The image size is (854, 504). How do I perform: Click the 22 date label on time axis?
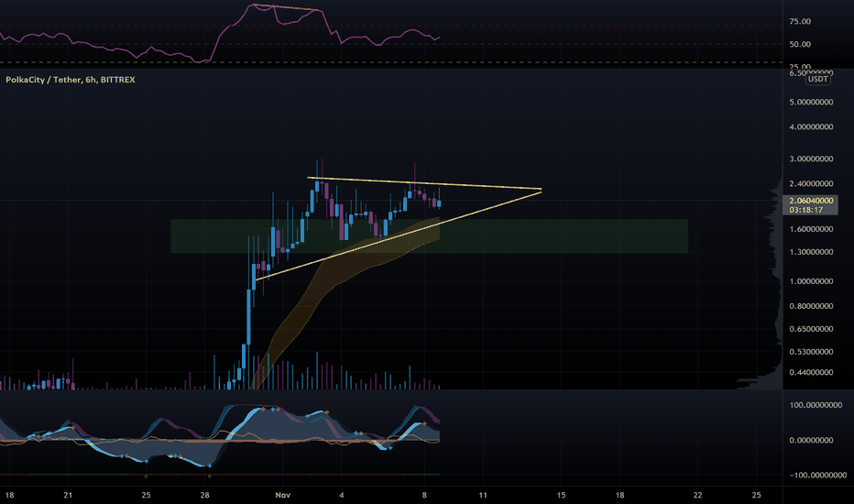pyautogui.click(x=697, y=495)
